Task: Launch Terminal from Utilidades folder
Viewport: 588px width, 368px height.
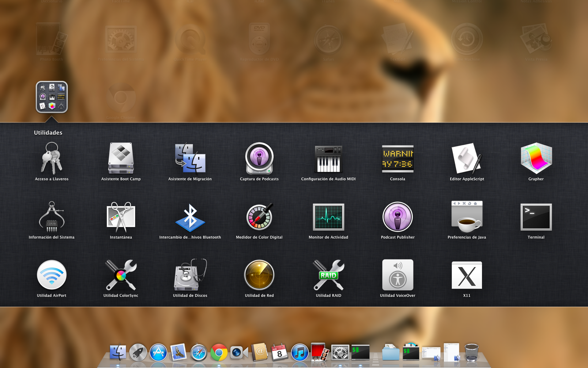Action: coord(536,217)
